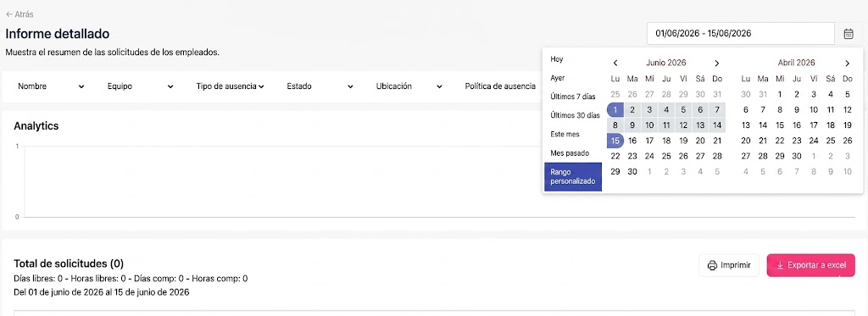Screen dimensions: 868x316
Task: Select day 29 in the Abril 2026 calendar
Action: coord(780,156)
